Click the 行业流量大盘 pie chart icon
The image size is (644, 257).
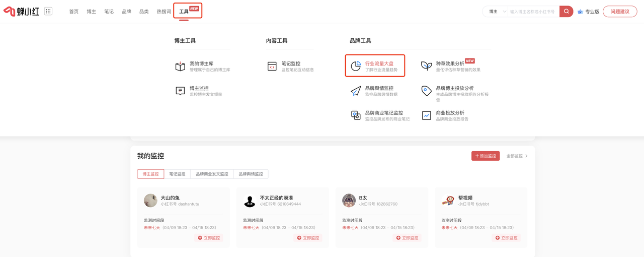click(356, 67)
